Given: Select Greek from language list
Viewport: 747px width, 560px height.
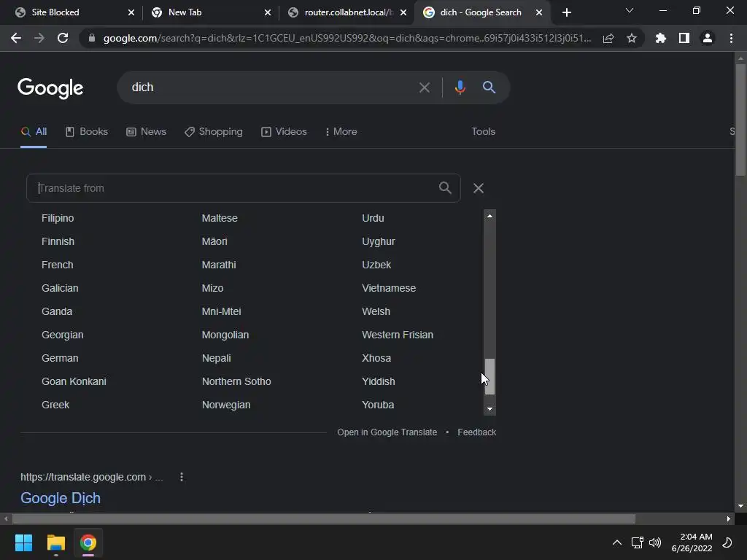Looking at the screenshot, I should click(x=55, y=405).
